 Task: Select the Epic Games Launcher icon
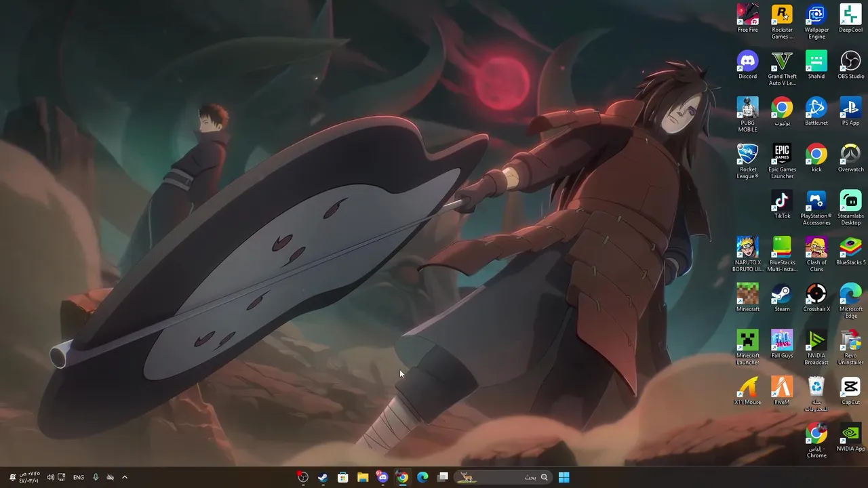point(782,162)
